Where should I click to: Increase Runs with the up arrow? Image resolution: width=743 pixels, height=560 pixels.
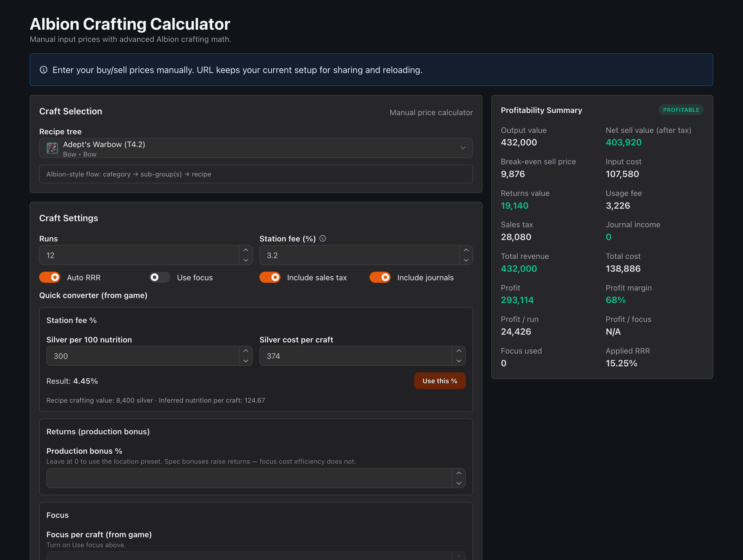(x=246, y=250)
